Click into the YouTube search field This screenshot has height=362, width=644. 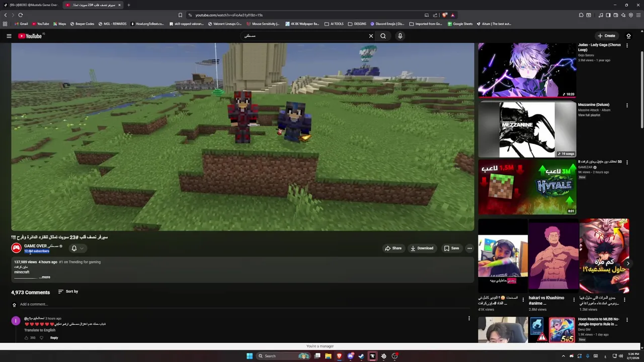coord(304,36)
